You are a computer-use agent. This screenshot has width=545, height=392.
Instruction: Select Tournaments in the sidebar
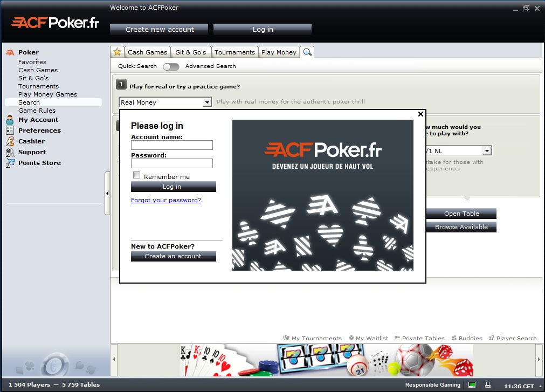coord(39,86)
